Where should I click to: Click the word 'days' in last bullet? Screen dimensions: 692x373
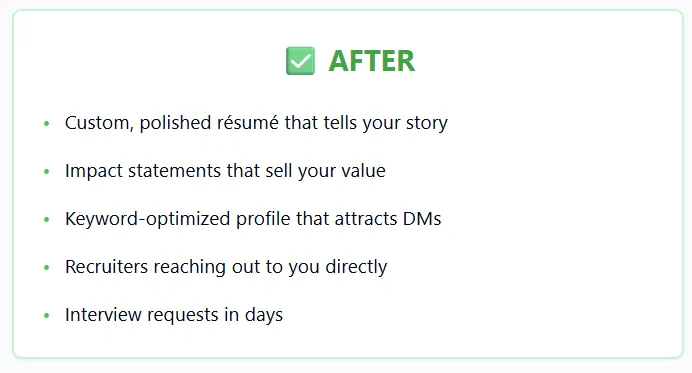pyautogui.click(x=264, y=316)
